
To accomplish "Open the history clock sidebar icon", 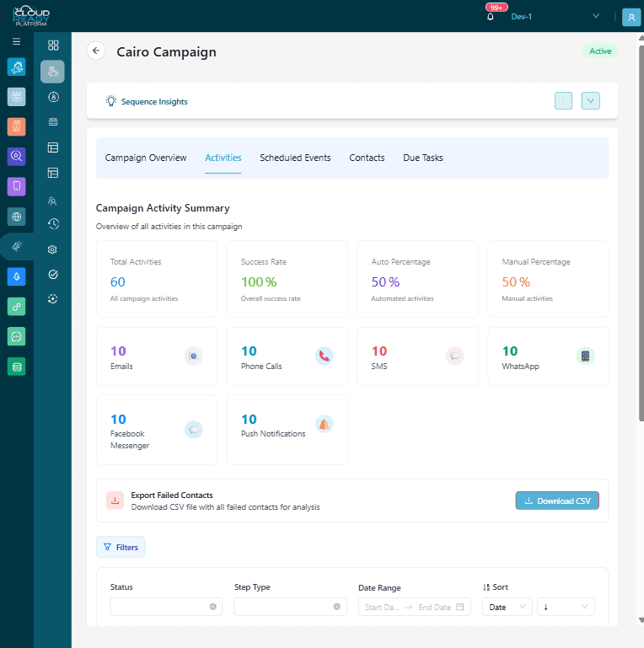I will 52,224.
